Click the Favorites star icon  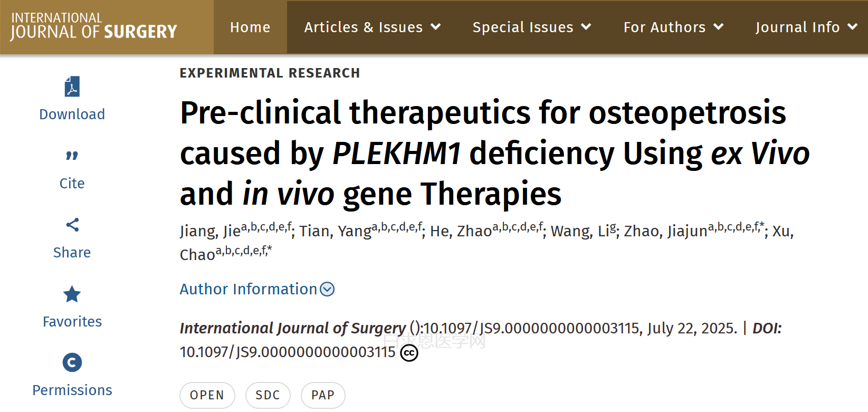pos(72,294)
